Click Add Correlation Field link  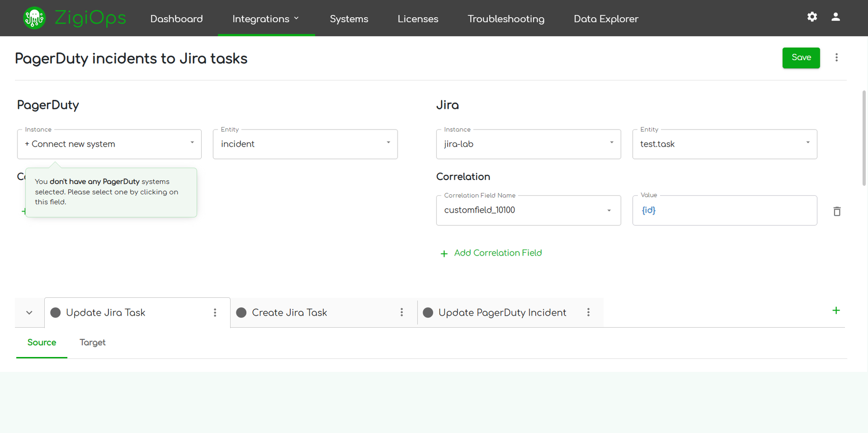491,253
